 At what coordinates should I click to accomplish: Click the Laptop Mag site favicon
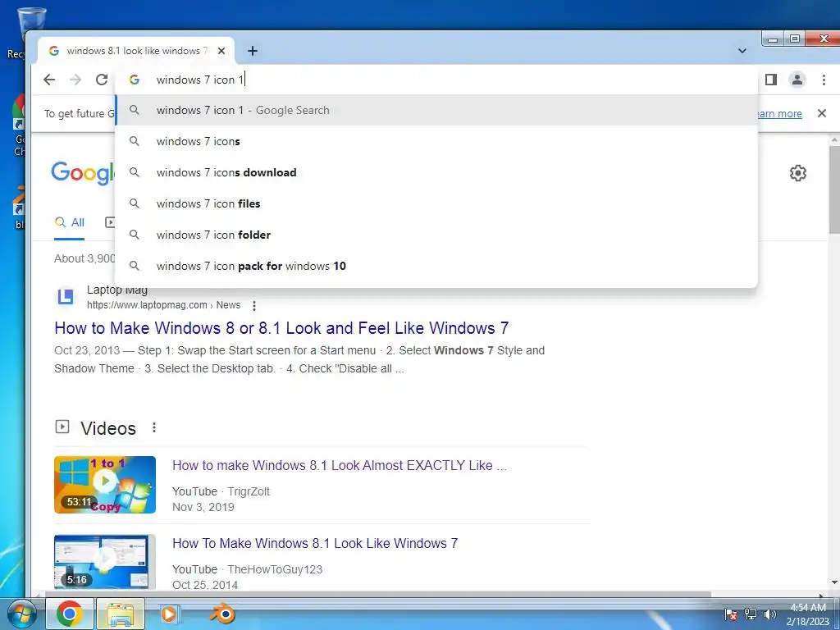[x=66, y=296]
